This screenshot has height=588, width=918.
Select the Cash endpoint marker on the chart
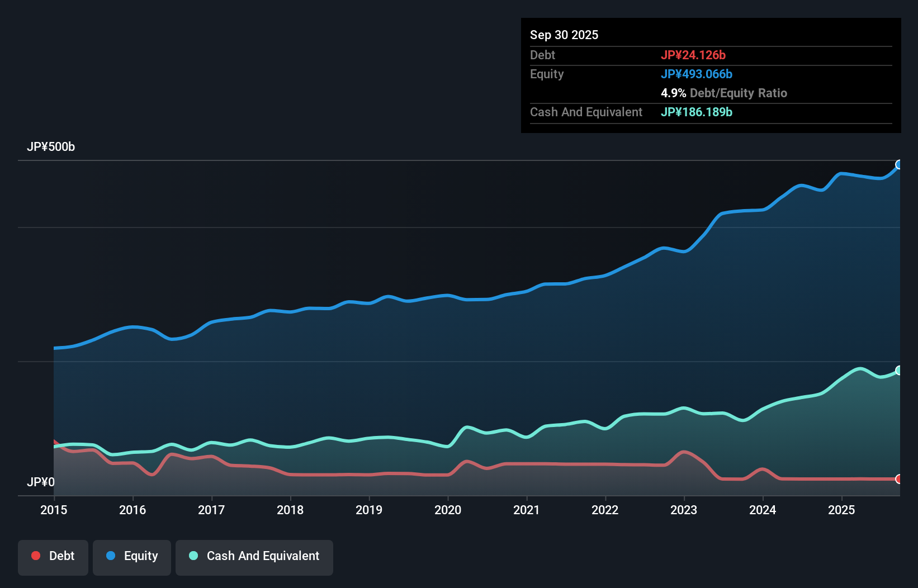(x=898, y=369)
